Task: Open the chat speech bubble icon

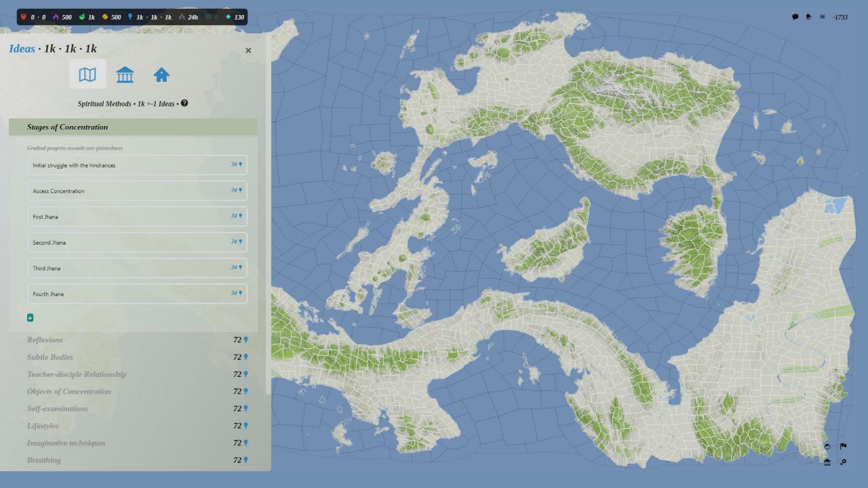Action: (x=795, y=17)
